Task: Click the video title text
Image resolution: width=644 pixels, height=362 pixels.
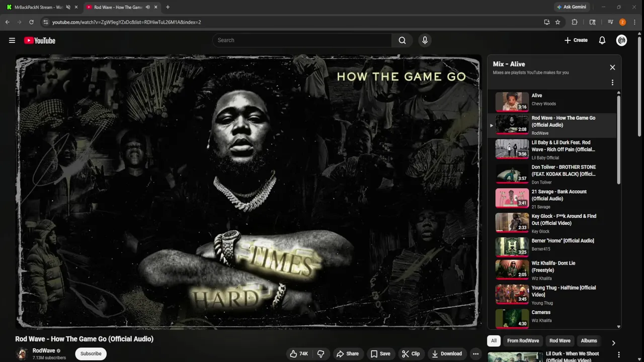Action: pos(85,339)
